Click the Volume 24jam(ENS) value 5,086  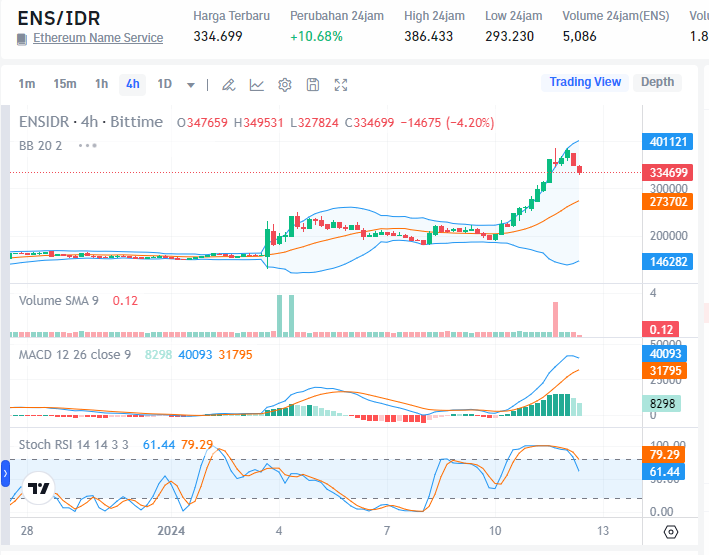pyautogui.click(x=580, y=37)
